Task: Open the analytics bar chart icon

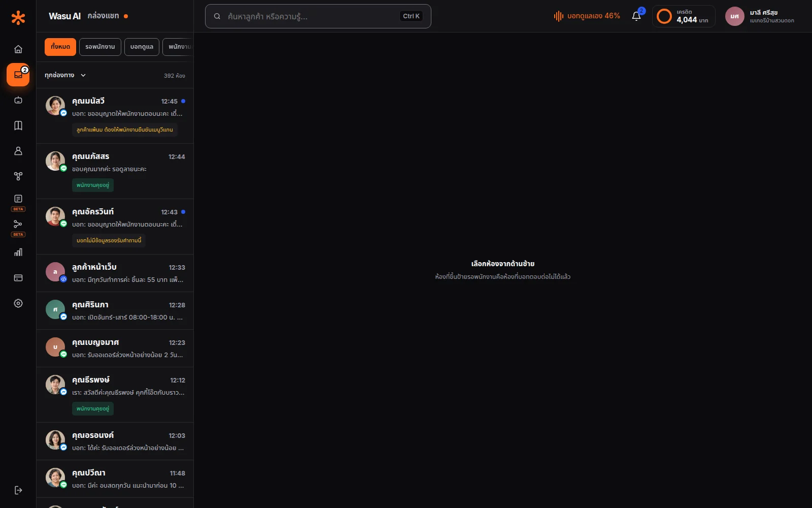Action: tap(18, 252)
